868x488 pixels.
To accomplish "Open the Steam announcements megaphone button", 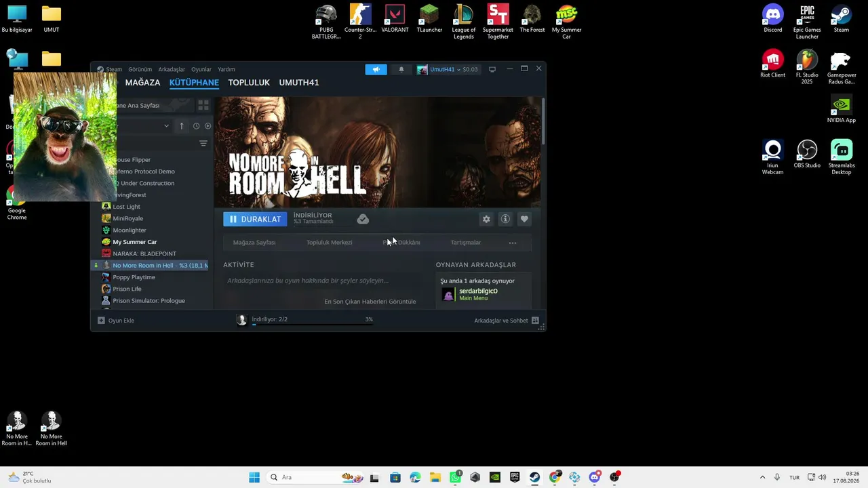I will coord(376,69).
